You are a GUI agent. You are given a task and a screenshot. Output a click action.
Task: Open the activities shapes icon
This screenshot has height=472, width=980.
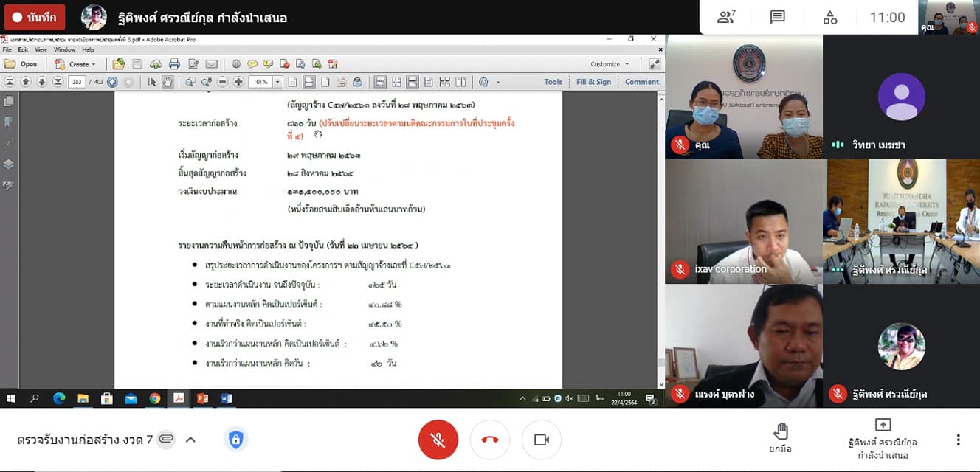(830, 17)
